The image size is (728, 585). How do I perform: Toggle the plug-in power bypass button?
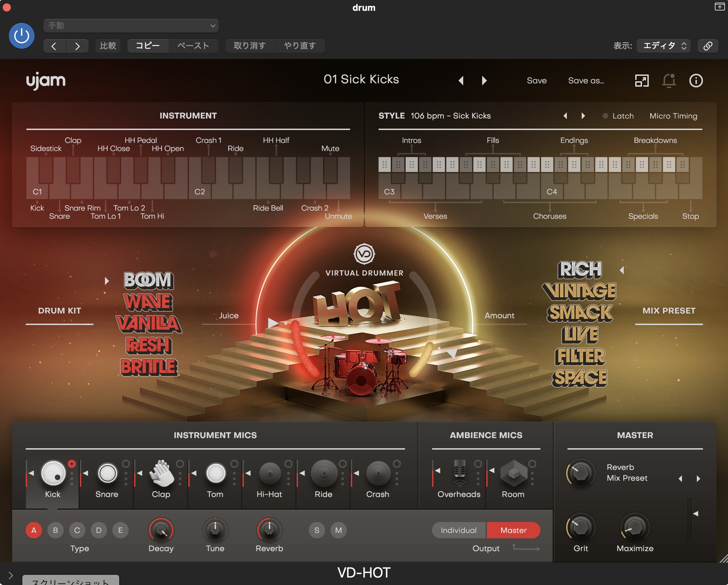pos(22,36)
